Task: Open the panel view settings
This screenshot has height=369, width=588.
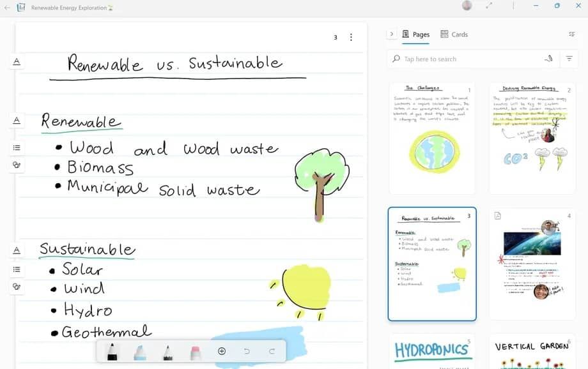Action: click(571, 34)
